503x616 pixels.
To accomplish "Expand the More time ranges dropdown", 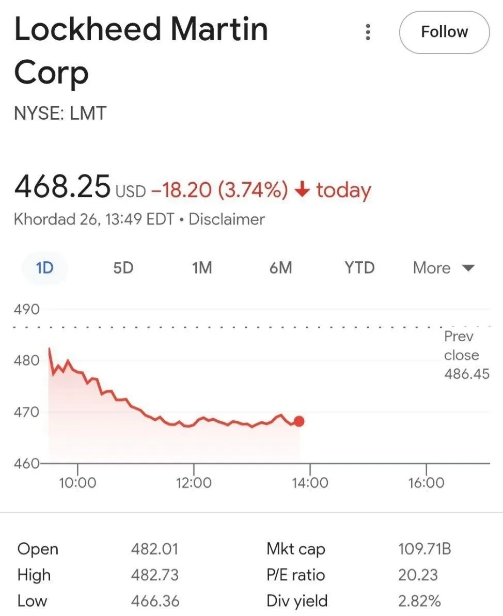I will click(x=444, y=268).
